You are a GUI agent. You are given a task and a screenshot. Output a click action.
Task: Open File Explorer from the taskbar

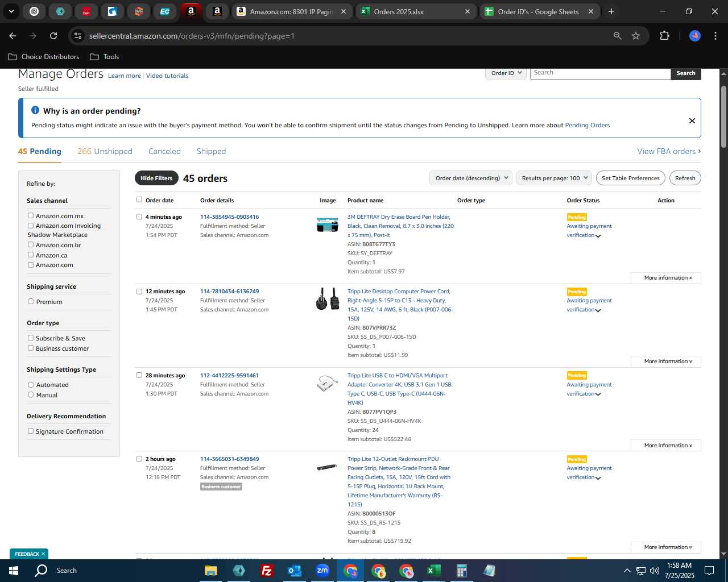tap(211, 571)
